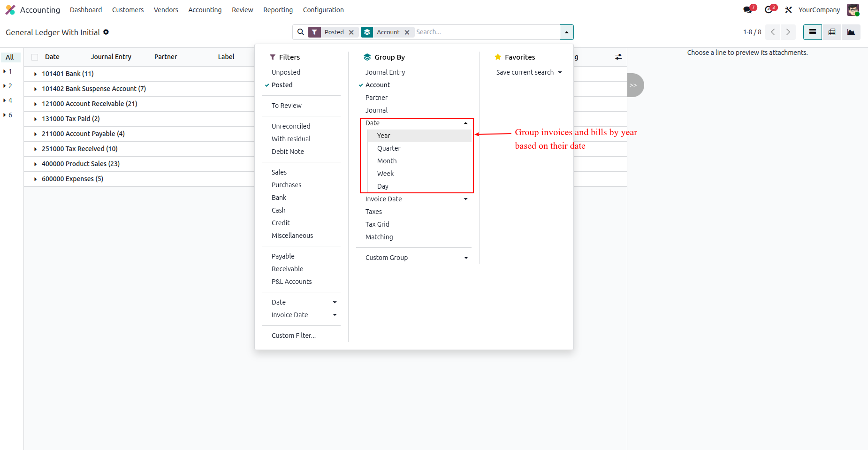This screenshot has height=450, width=868.
Task: Click into the Search input field
Action: (486, 32)
